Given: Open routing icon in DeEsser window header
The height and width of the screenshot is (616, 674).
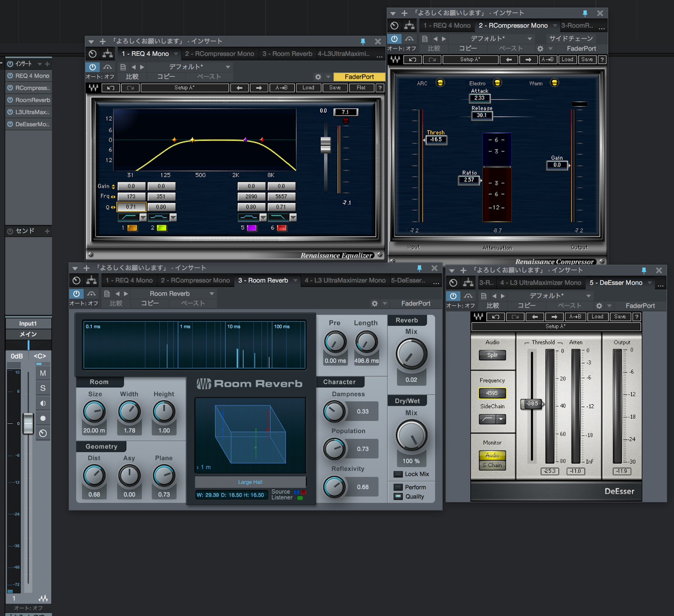Looking at the screenshot, I should pyautogui.click(x=468, y=283).
